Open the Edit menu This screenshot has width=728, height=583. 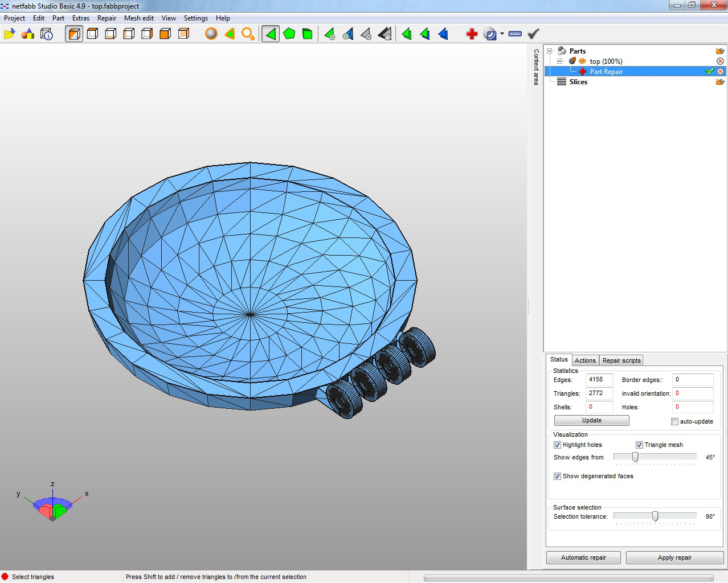coord(39,18)
